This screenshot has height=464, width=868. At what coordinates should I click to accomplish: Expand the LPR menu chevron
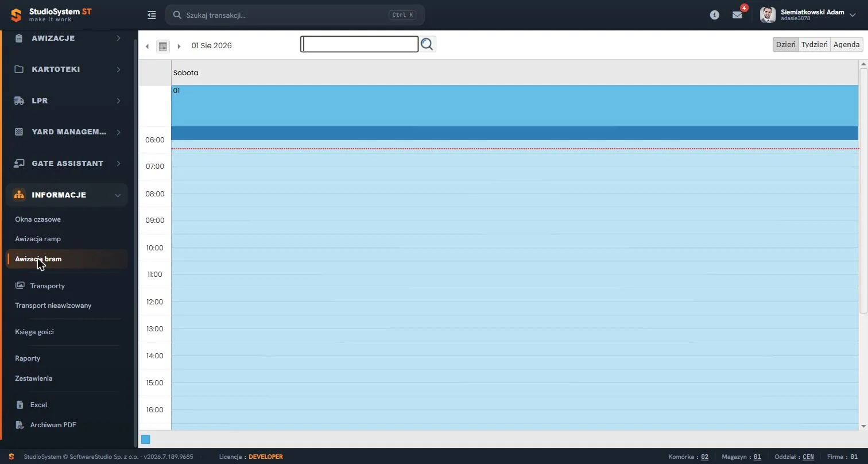(x=118, y=100)
